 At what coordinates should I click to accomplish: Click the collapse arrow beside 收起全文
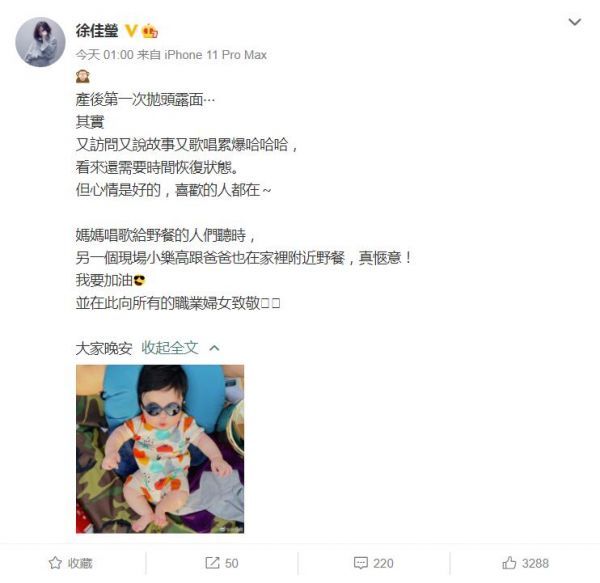(x=214, y=348)
